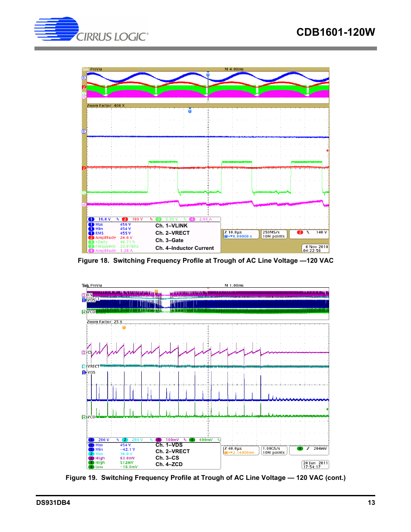This screenshot has width=411, height=532.
Task: Select the "24.0 V" Amplitude measurement value
Action: (x=126, y=237)
